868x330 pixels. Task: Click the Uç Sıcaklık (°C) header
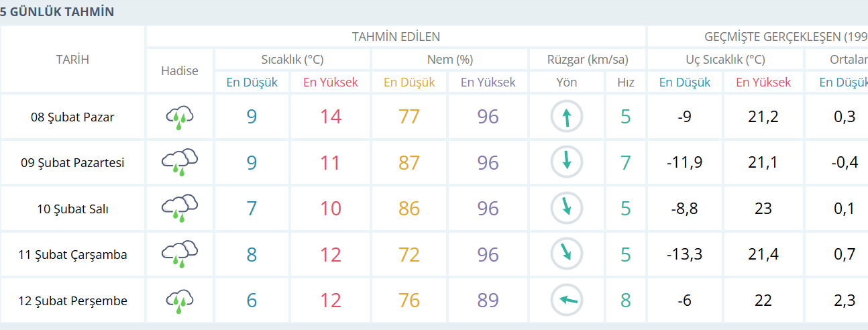coord(725,60)
